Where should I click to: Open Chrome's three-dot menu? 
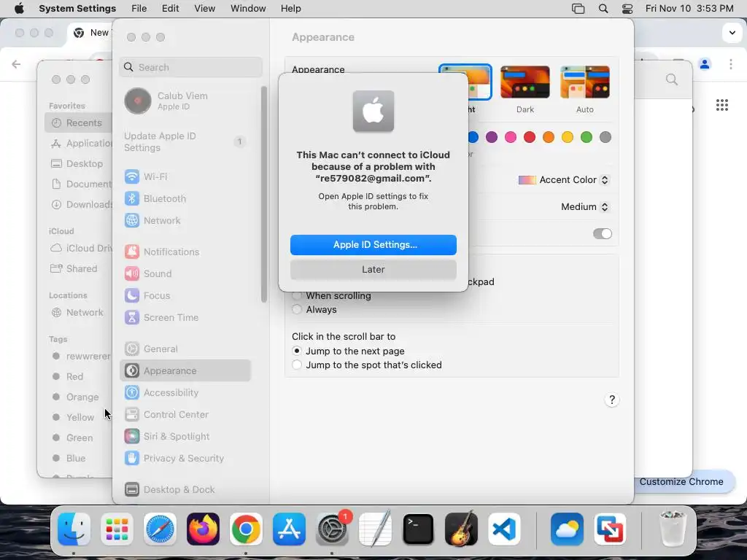[731, 64]
